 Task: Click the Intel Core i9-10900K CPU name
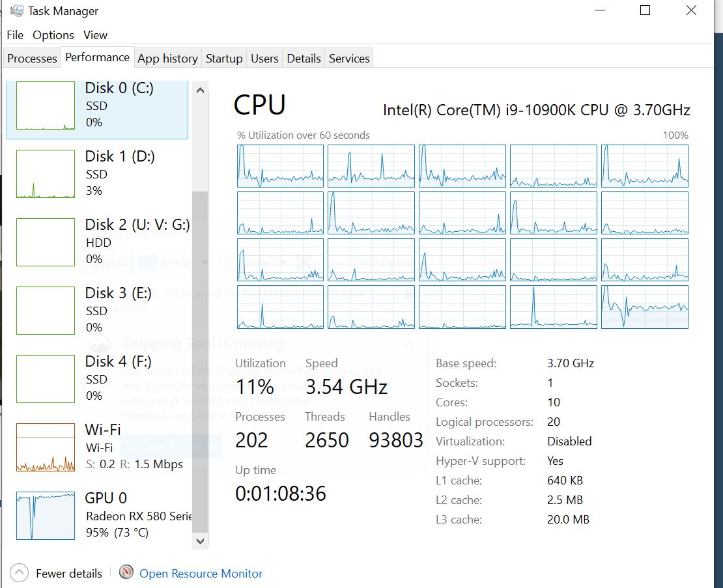537,110
